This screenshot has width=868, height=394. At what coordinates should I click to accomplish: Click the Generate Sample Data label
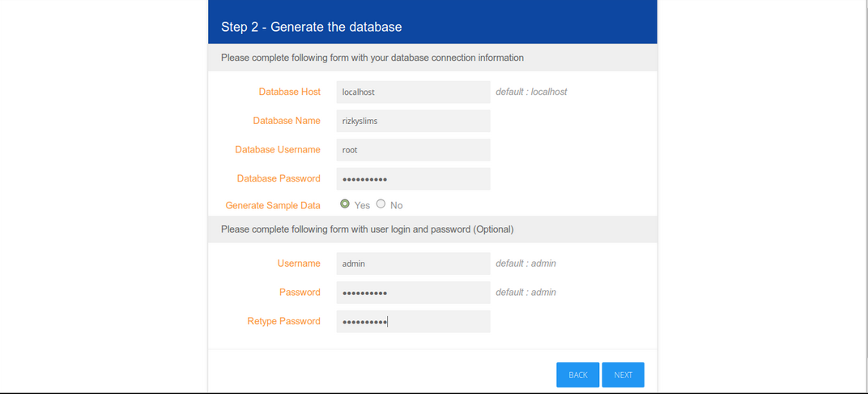[273, 206]
